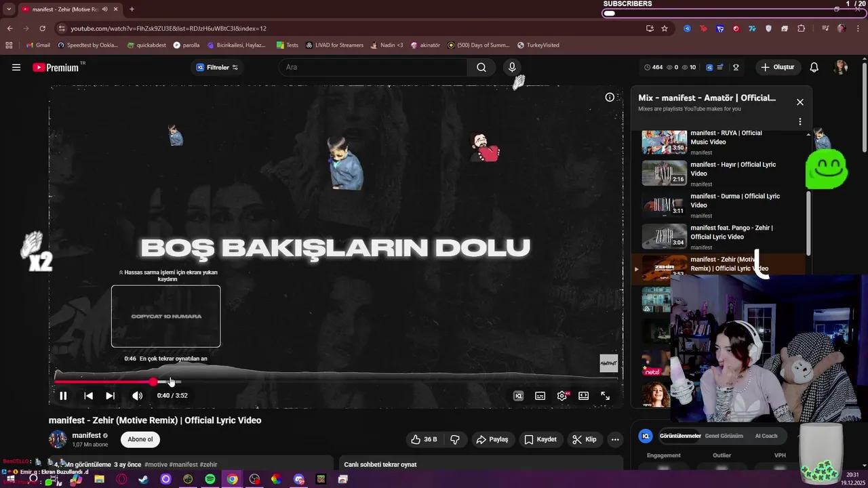Mute the video volume speaker

coord(137,396)
